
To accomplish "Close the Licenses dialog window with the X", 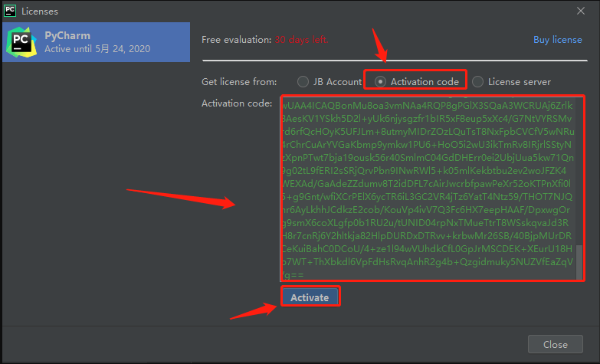I will tap(581, 11).
